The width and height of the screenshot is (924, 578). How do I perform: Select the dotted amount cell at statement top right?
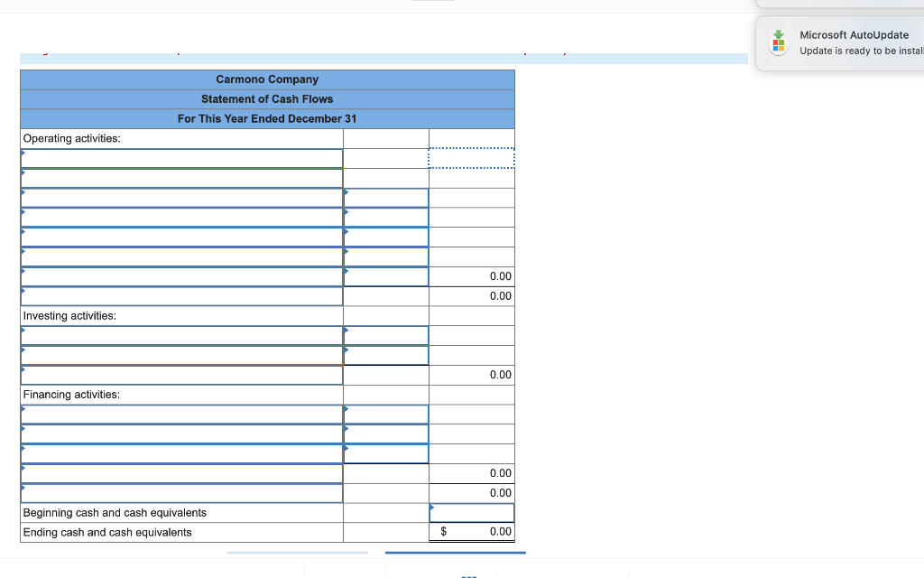tap(471, 158)
